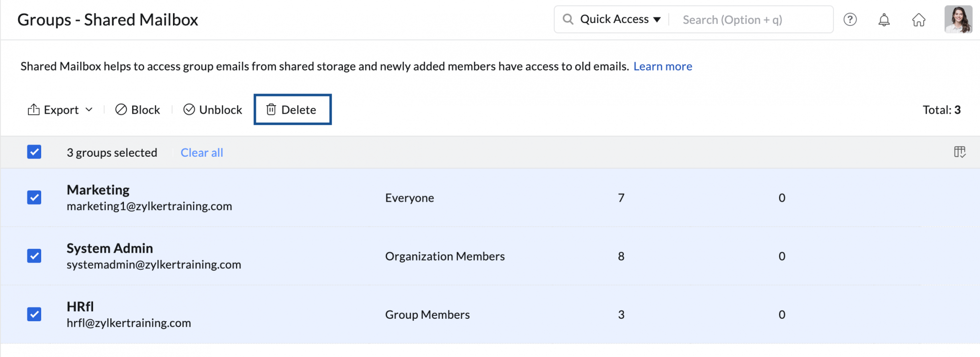Expand the Export dropdown chevron

89,110
